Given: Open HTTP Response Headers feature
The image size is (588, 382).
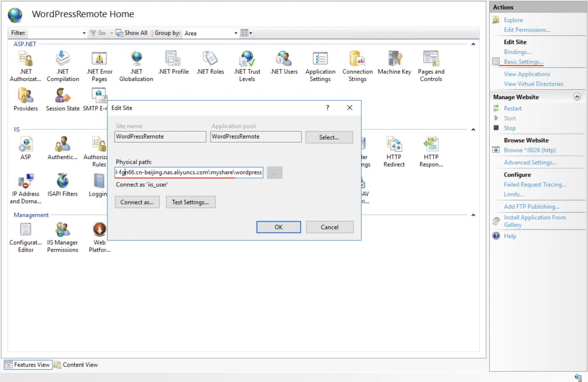Looking at the screenshot, I should (x=431, y=152).
